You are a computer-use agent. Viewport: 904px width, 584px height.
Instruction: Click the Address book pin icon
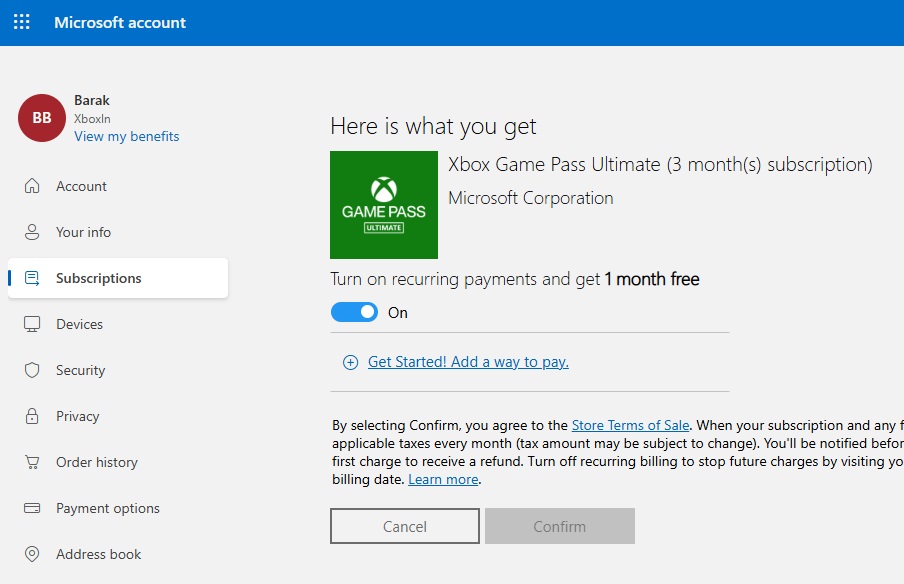tap(32, 554)
